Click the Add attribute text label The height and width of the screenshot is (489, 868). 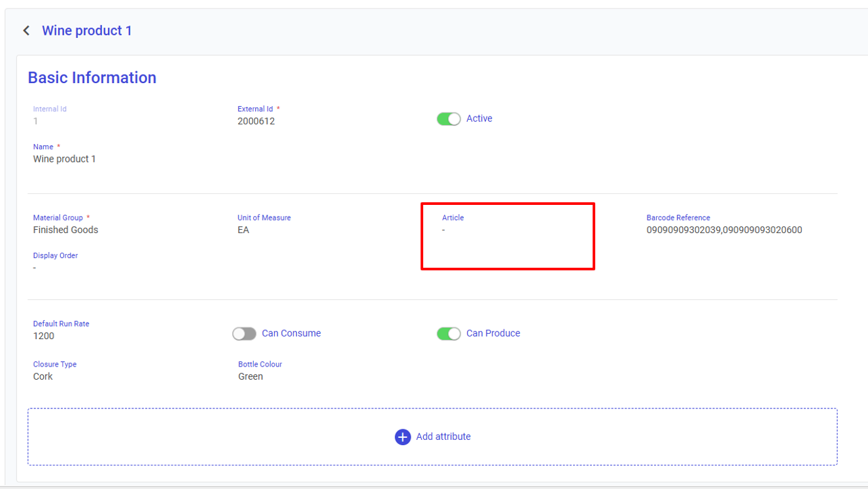(443, 437)
